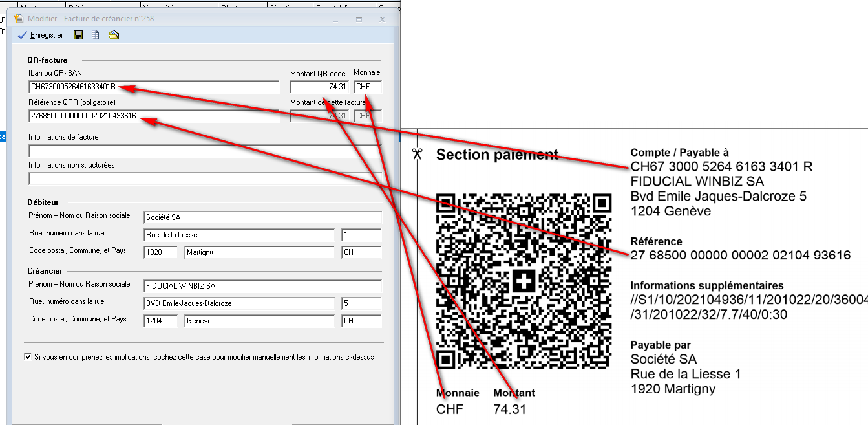Screen dimensions: 868x425
Task: Click the 'CHF' currency value on slip
Action: tap(450, 409)
